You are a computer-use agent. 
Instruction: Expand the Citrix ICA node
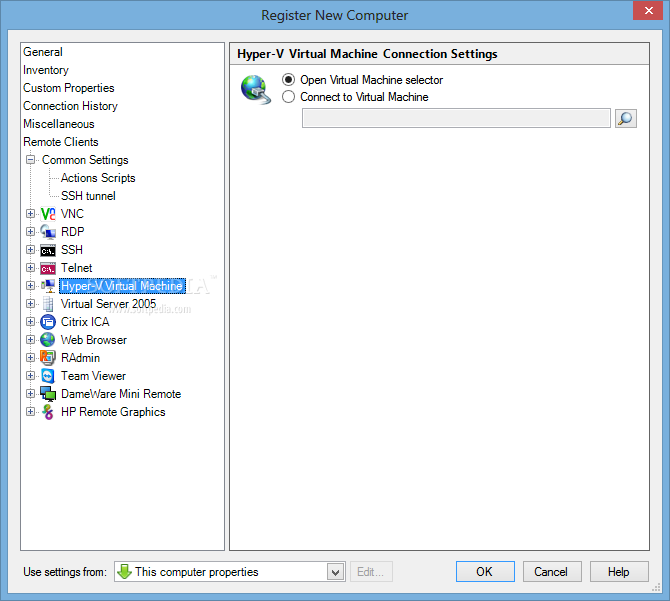30,322
